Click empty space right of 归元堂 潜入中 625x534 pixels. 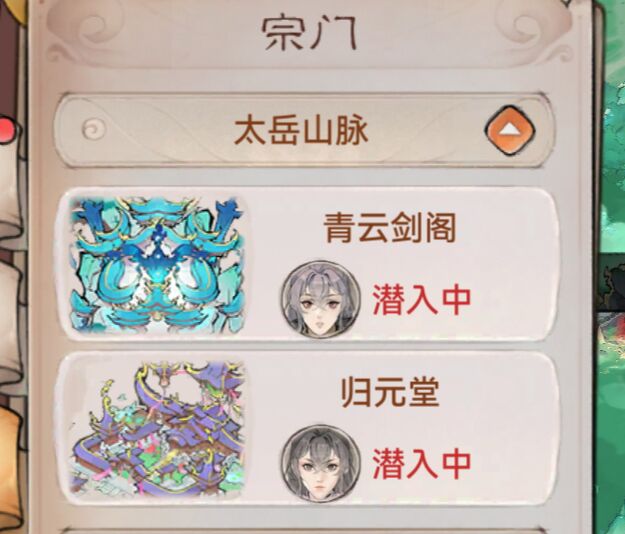point(514,464)
